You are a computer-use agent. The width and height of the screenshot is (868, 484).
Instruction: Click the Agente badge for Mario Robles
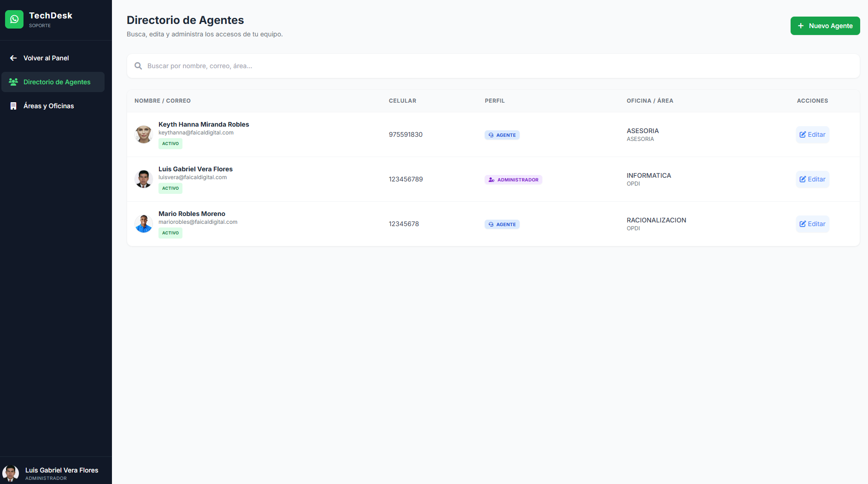tap(502, 224)
